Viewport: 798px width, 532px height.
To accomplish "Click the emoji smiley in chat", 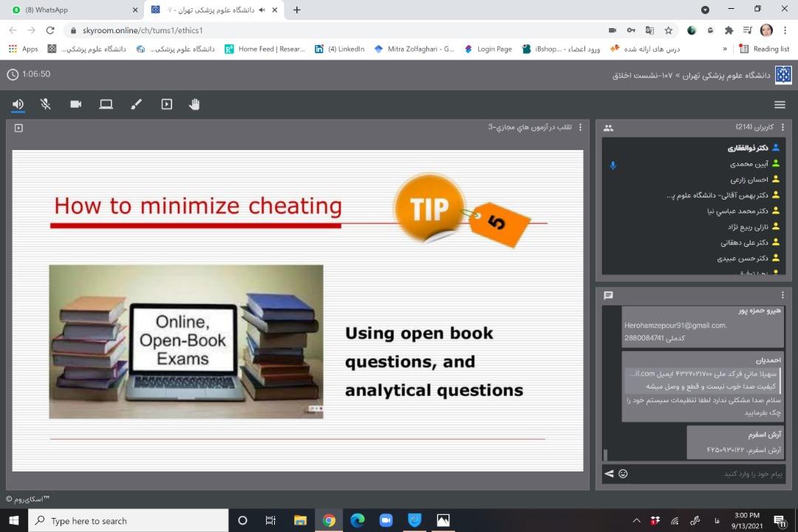I will click(x=623, y=474).
